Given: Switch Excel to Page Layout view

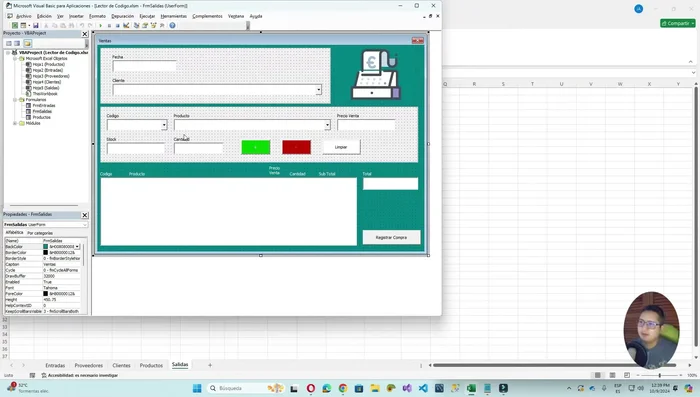Looking at the screenshot, I should coord(612,375).
